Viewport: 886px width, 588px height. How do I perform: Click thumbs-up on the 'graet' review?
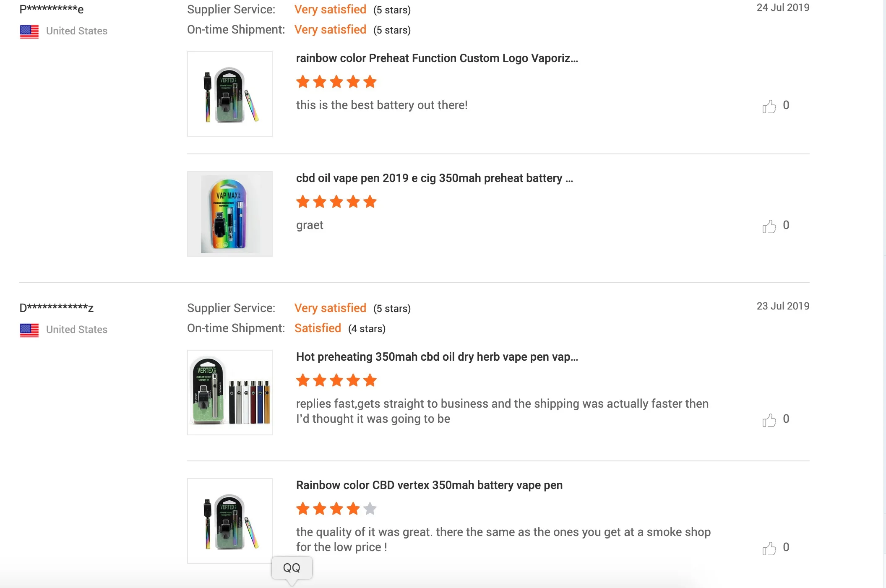[x=769, y=226]
